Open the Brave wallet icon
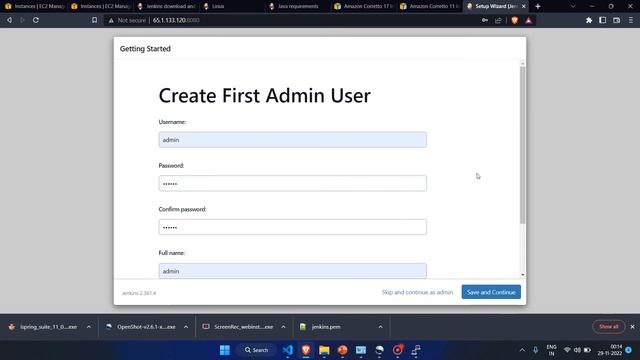The width and height of the screenshot is (640, 360). [616, 20]
